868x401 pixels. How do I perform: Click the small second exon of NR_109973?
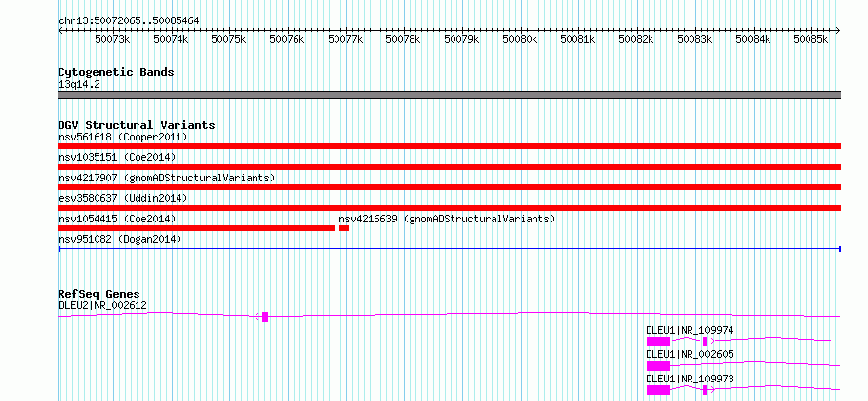click(x=705, y=390)
